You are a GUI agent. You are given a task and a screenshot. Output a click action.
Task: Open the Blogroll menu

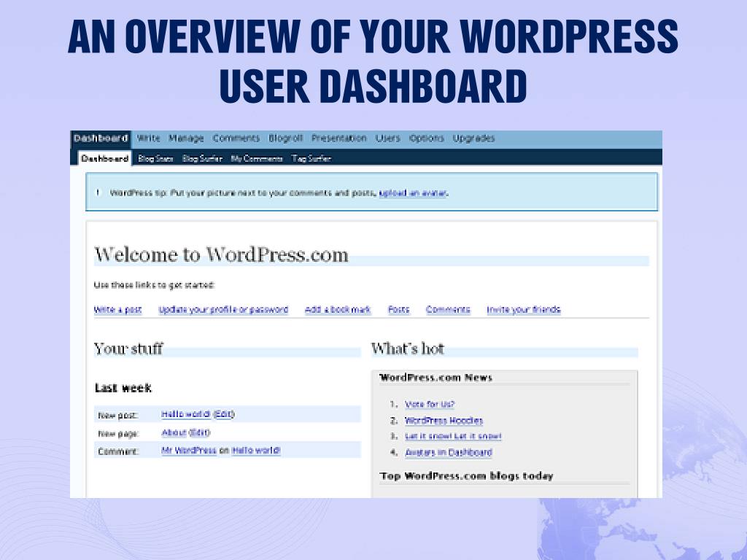pyautogui.click(x=285, y=139)
